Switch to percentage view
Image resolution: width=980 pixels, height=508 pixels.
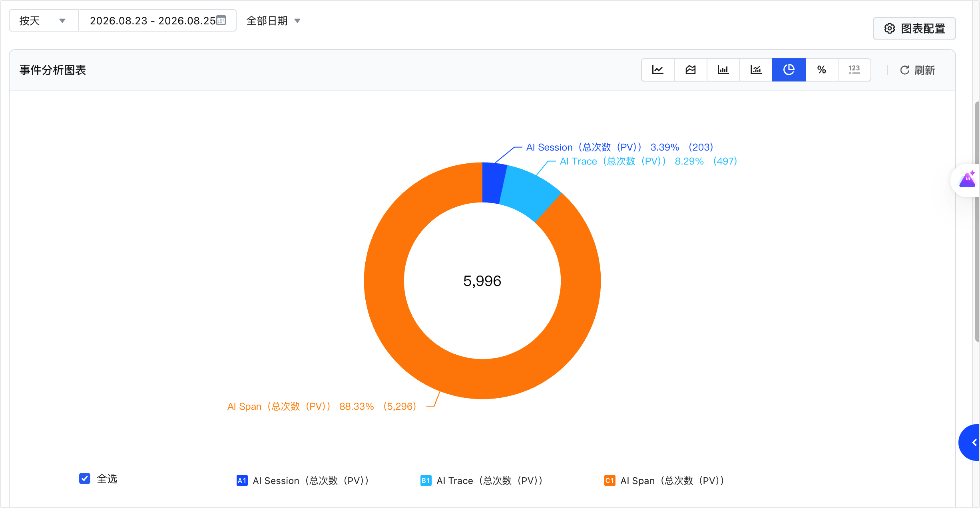click(822, 70)
